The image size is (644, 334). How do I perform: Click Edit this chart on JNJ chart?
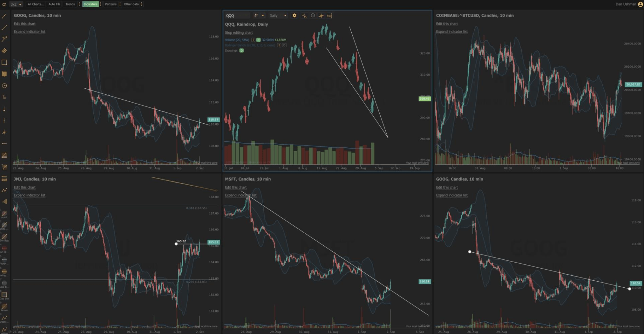tap(25, 187)
